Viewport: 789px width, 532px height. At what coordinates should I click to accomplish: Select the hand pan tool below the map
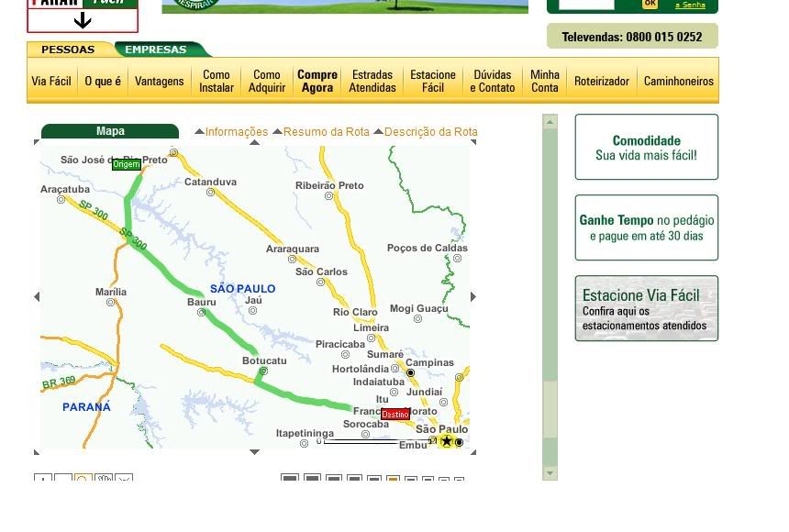(104, 477)
